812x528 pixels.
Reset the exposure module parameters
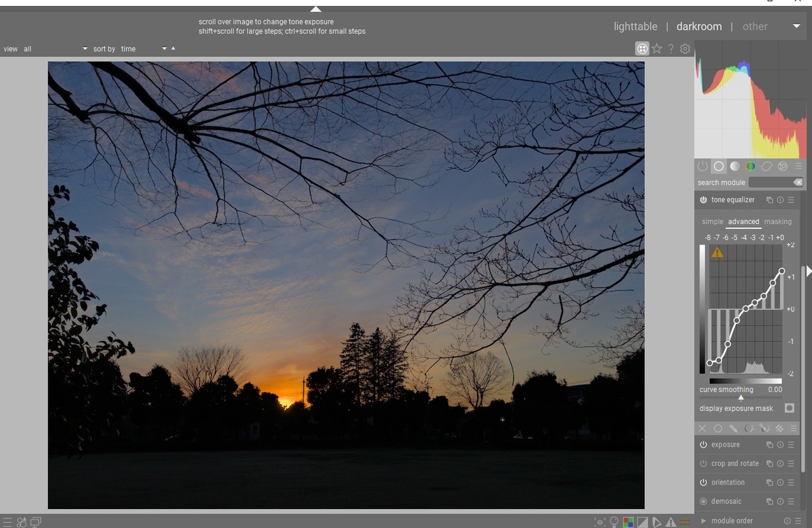pos(780,445)
